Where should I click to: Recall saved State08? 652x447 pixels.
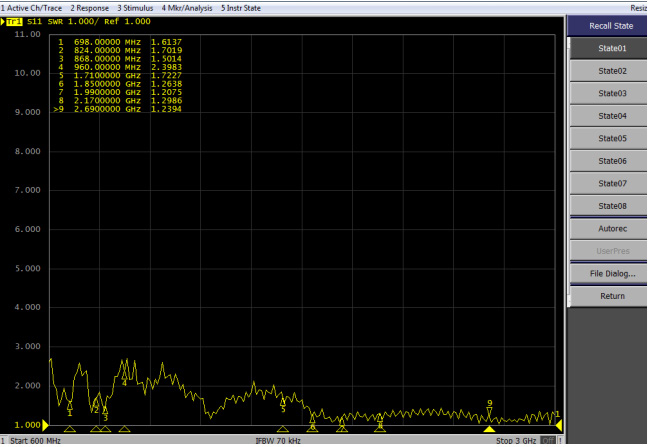point(611,206)
